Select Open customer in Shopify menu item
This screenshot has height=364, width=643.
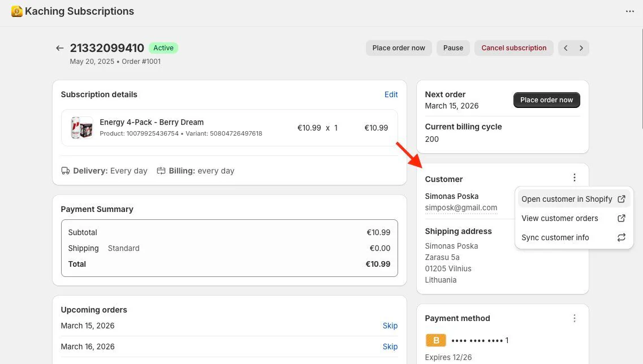tap(573, 199)
